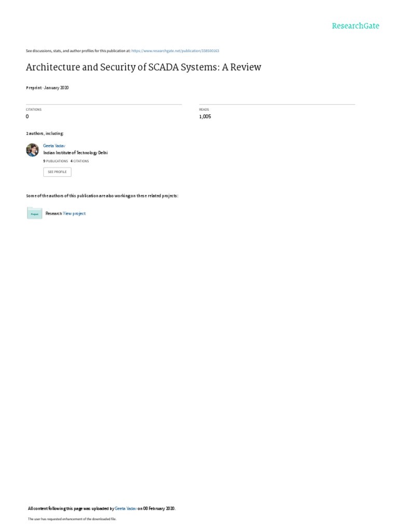Viewport: 399px width, 532px height.
Task: Click the 9 PUBLICATIONS stat
Action: (56, 161)
